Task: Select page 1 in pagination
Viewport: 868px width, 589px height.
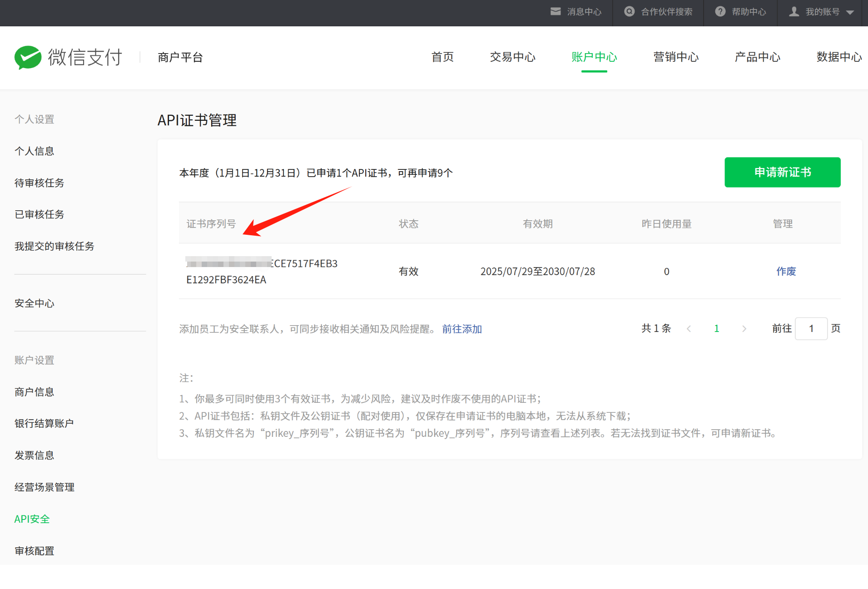Action: pyautogui.click(x=717, y=328)
